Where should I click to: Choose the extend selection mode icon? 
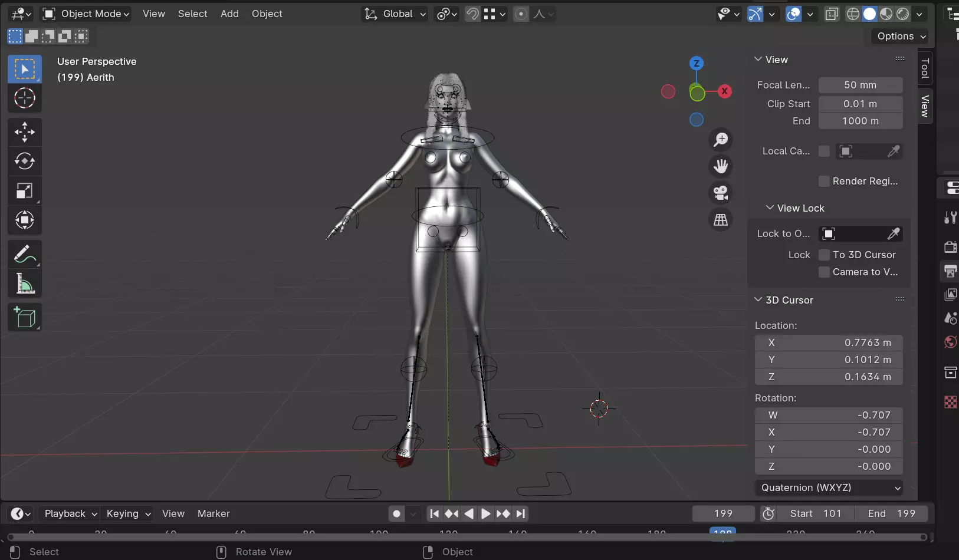[31, 36]
